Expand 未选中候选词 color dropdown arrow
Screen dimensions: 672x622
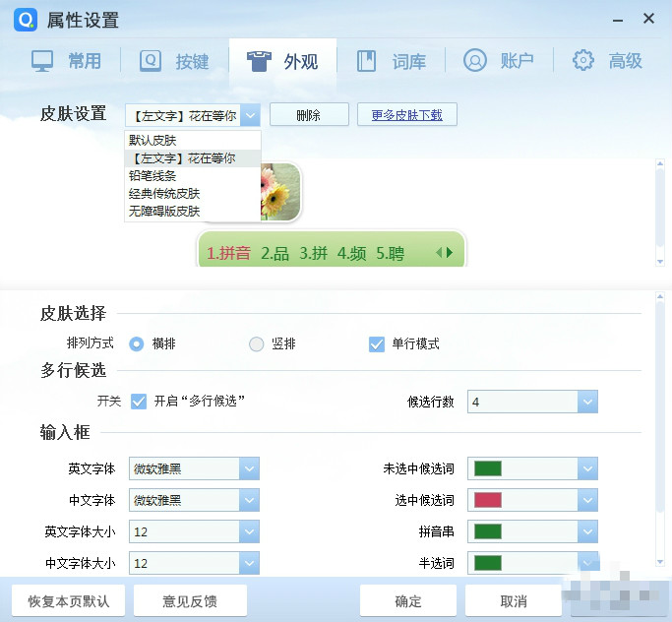point(587,468)
